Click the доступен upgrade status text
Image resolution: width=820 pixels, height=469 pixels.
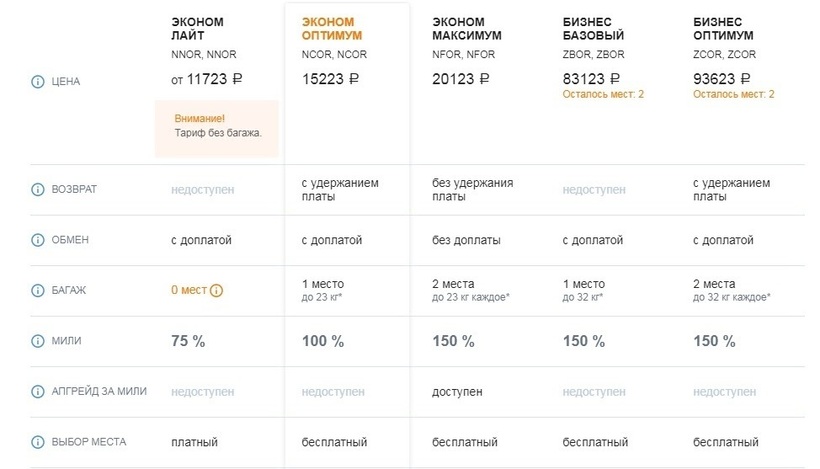(x=458, y=391)
